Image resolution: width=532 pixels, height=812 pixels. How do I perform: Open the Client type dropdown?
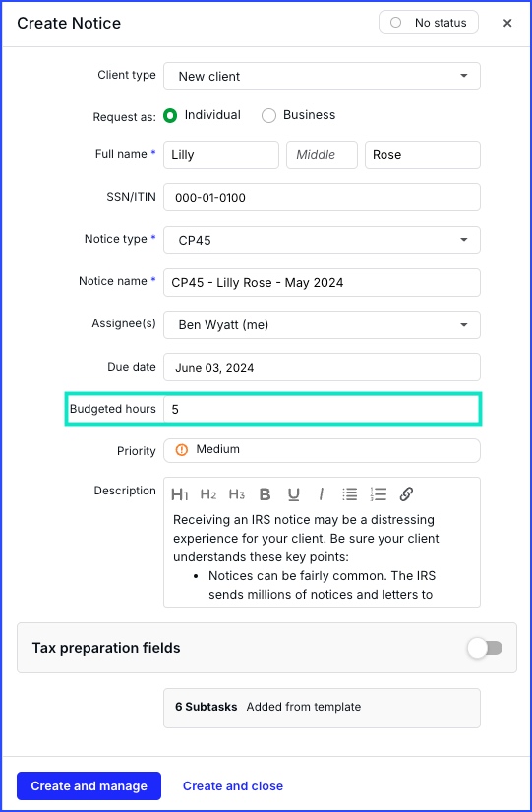[x=322, y=76]
